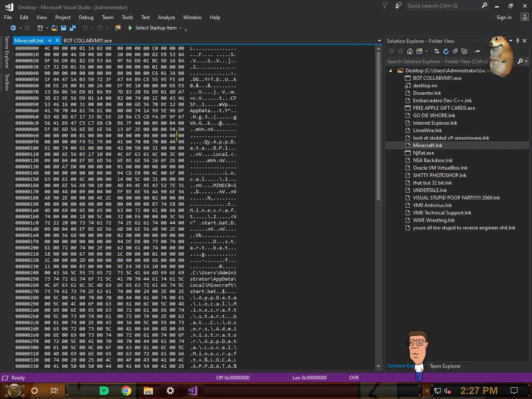Open Toolbox side tab
Screen dimensions: 532x399
7,82
